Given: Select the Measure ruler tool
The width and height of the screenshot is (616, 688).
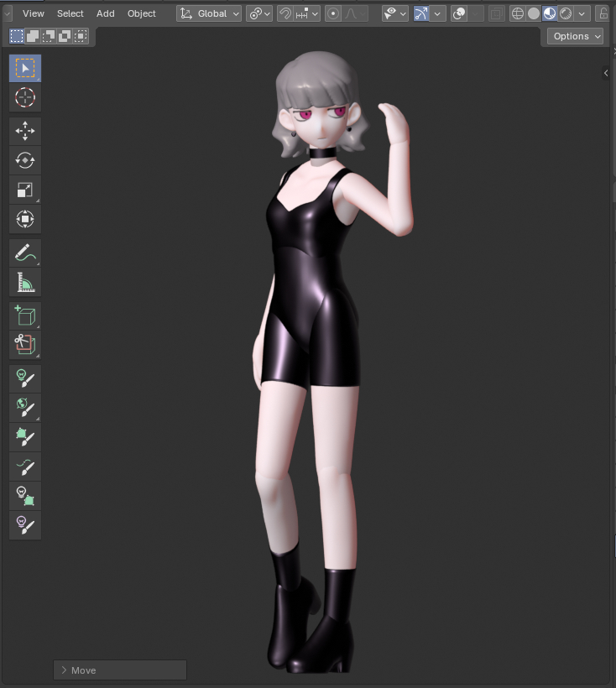Looking at the screenshot, I should (x=25, y=282).
